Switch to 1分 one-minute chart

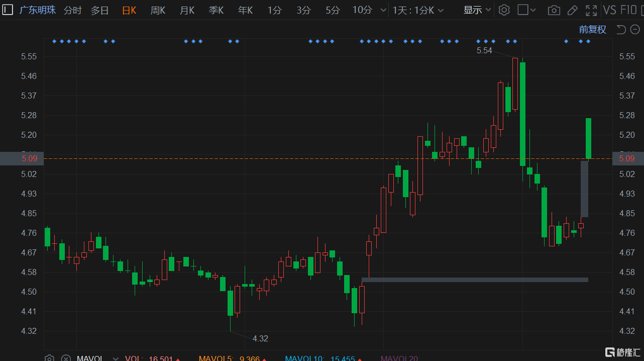274,10
